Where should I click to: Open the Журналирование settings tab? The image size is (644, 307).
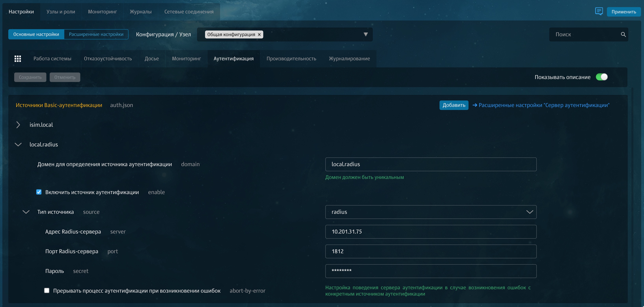pos(349,59)
